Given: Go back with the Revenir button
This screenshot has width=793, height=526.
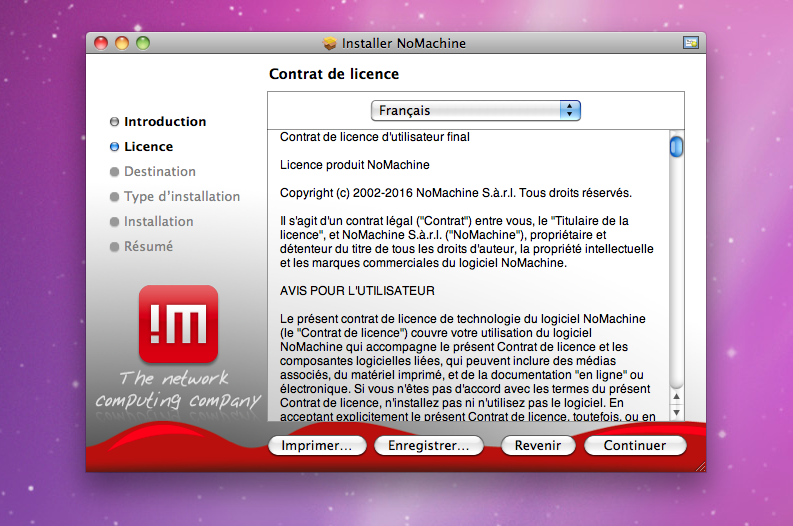Looking at the screenshot, I should tap(538, 446).
